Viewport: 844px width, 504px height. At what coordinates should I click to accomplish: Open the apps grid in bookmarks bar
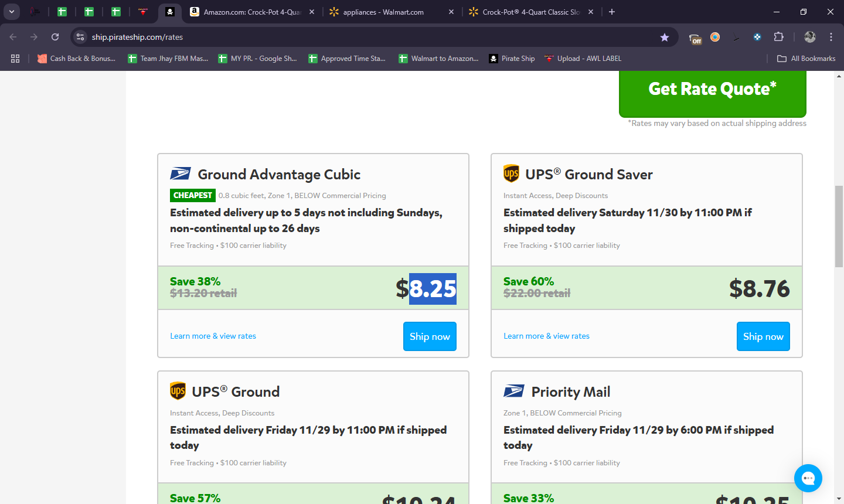tap(15, 59)
